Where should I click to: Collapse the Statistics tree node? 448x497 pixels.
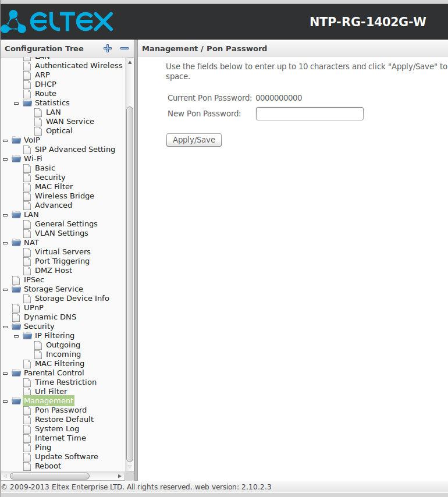click(16, 104)
